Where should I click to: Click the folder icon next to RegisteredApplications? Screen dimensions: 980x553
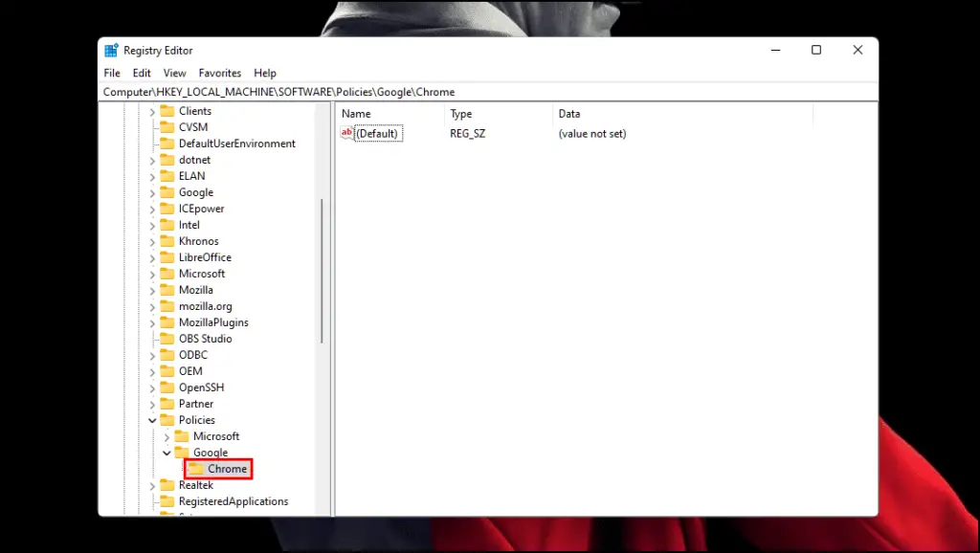click(167, 501)
